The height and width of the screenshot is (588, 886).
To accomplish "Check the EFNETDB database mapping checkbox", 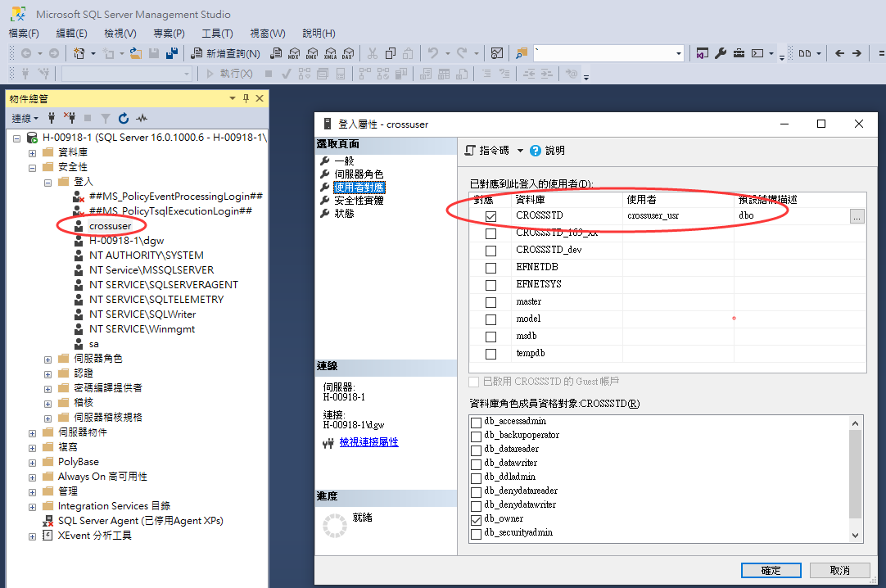I will coord(490,268).
